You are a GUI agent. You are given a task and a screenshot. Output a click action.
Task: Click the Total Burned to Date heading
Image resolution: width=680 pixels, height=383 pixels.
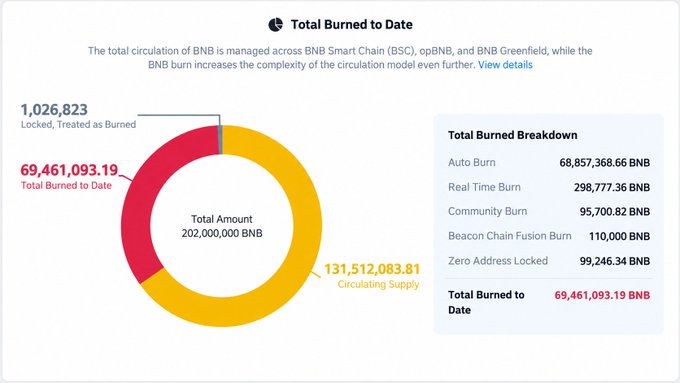(x=352, y=25)
